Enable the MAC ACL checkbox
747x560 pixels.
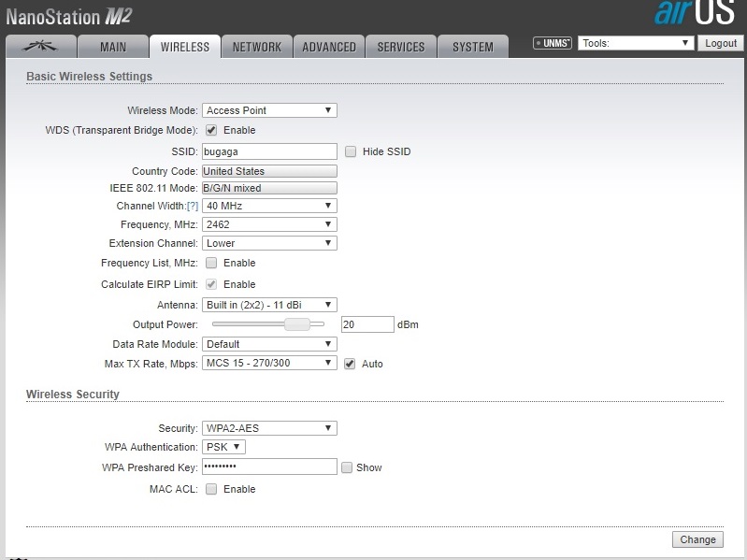coord(211,489)
